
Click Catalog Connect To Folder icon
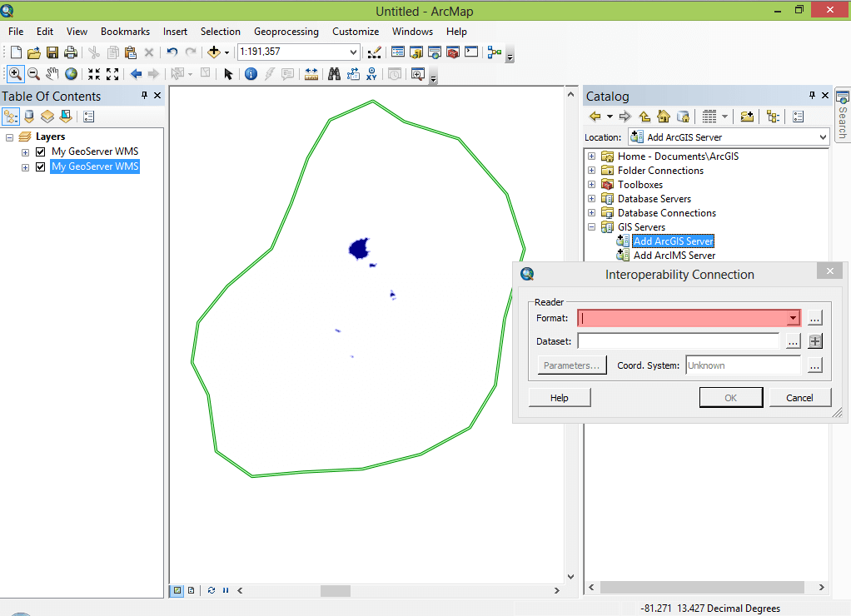[x=747, y=117]
